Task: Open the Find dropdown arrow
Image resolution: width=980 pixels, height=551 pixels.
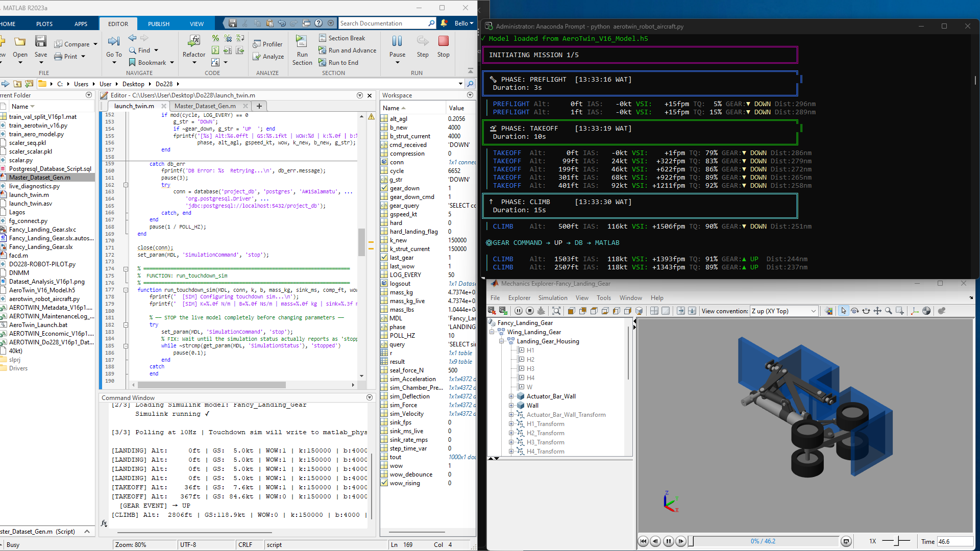Action: coord(156,51)
